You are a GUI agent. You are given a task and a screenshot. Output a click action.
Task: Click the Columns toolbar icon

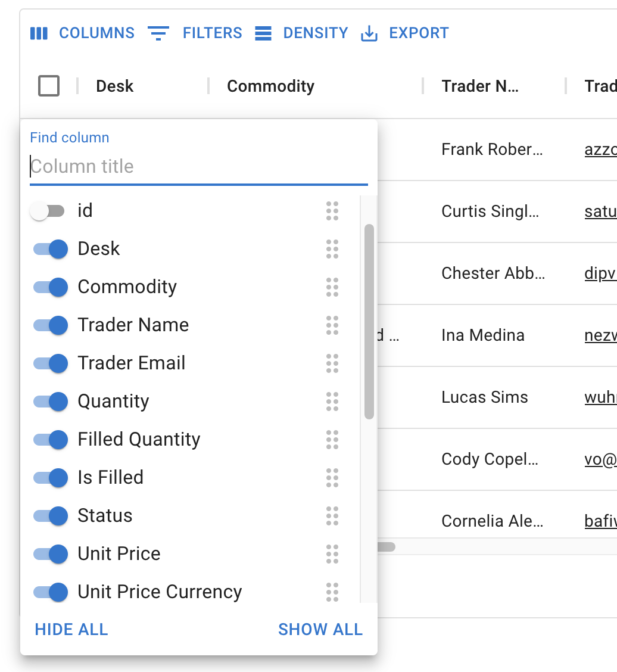[39, 33]
